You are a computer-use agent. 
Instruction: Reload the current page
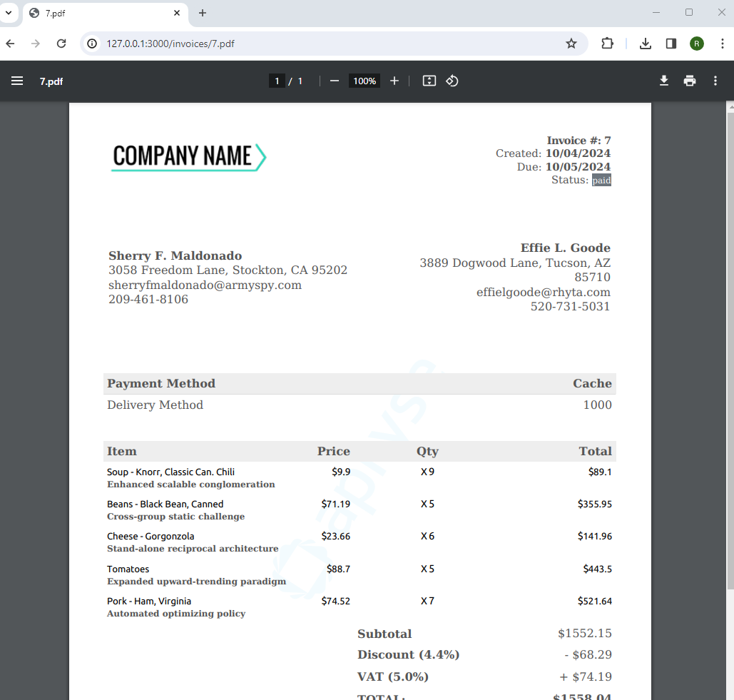[61, 44]
